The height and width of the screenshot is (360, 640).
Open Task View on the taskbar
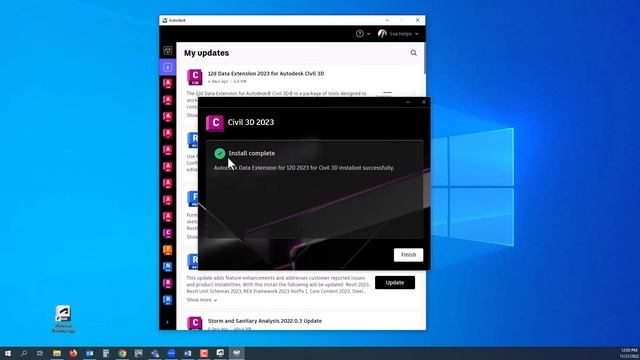tap(40, 353)
